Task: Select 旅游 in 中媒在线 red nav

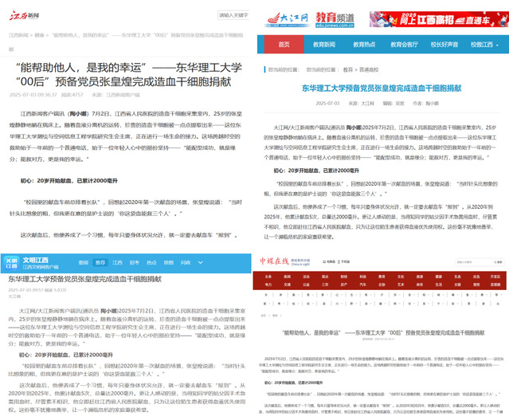Action: (420, 277)
